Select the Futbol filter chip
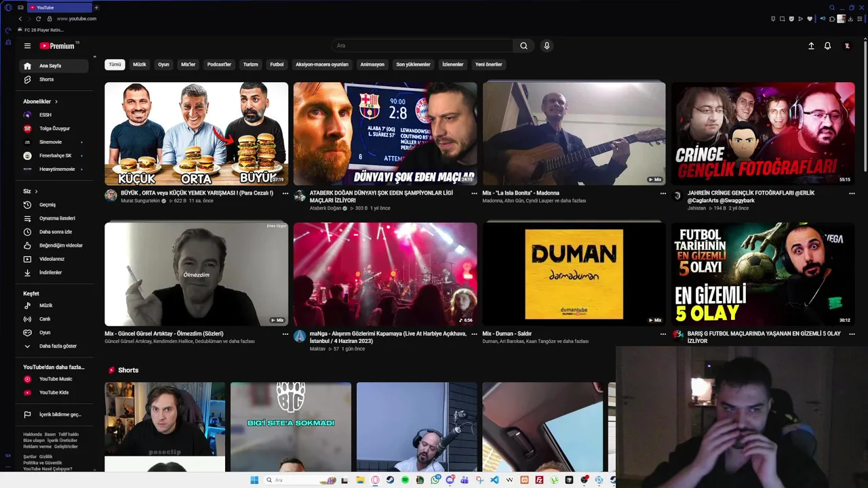 tap(277, 64)
